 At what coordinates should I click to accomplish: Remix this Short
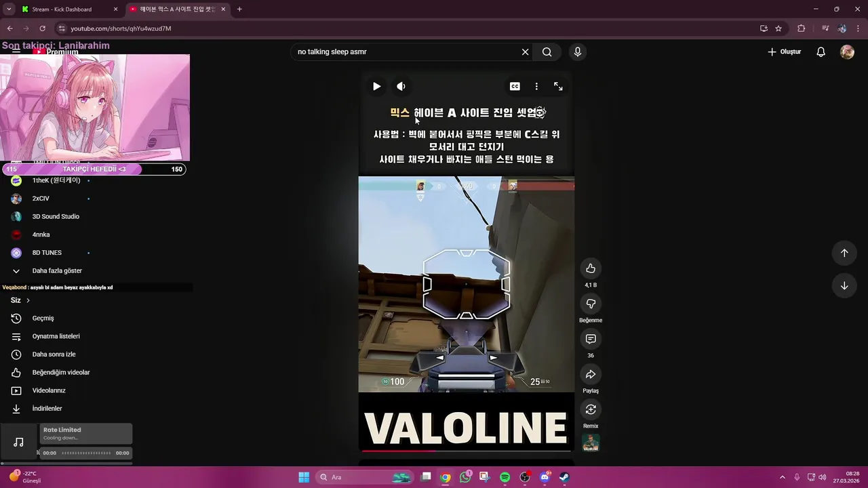pos(591,409)
